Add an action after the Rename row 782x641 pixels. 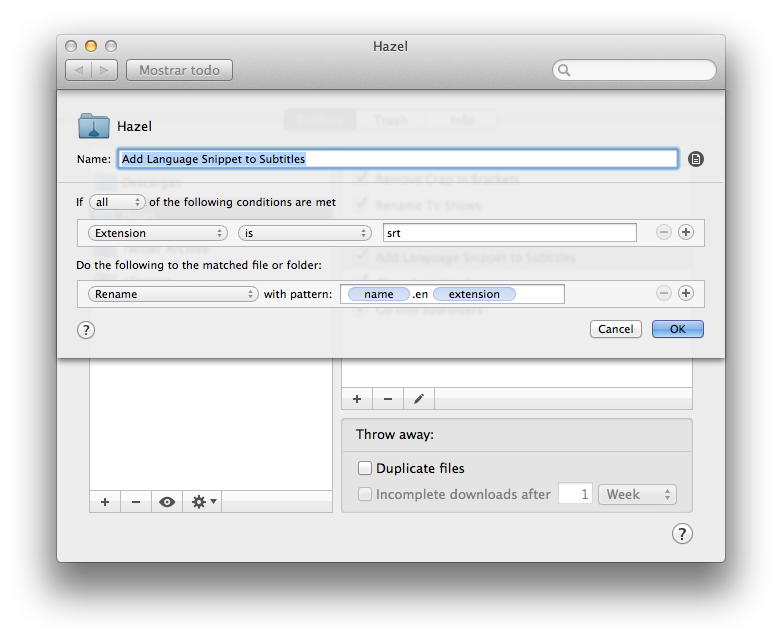tap(686, 293)
